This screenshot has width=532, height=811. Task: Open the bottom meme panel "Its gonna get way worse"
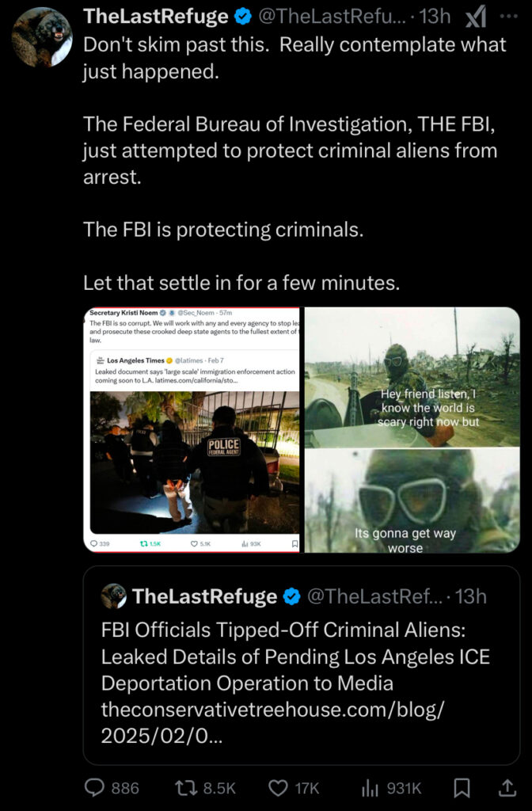click(412, 501)
